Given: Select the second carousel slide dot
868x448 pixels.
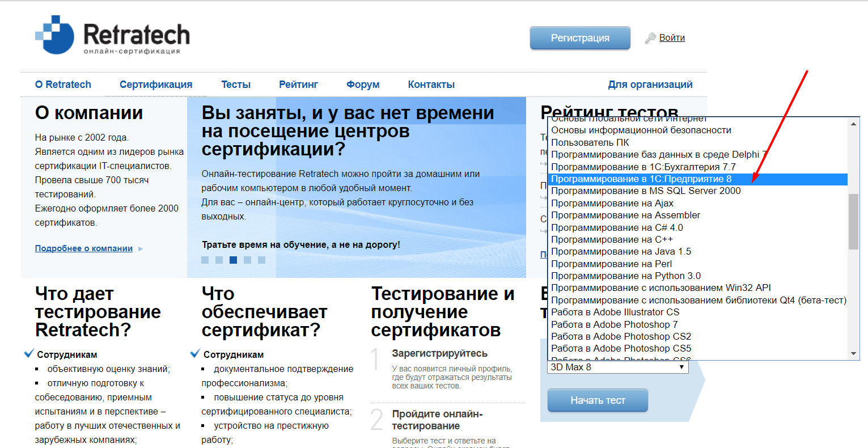Looking at the screenshot, I should (x=219, y=260).
